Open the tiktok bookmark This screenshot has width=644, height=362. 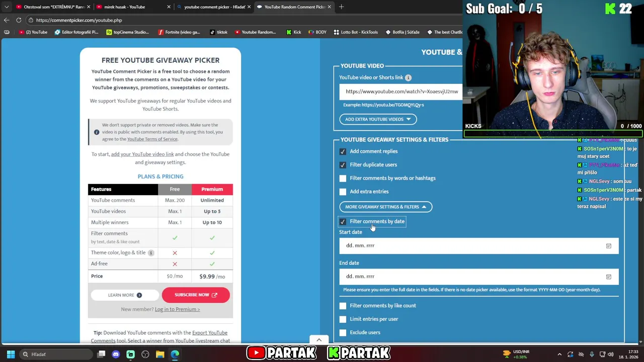point(218,32)
